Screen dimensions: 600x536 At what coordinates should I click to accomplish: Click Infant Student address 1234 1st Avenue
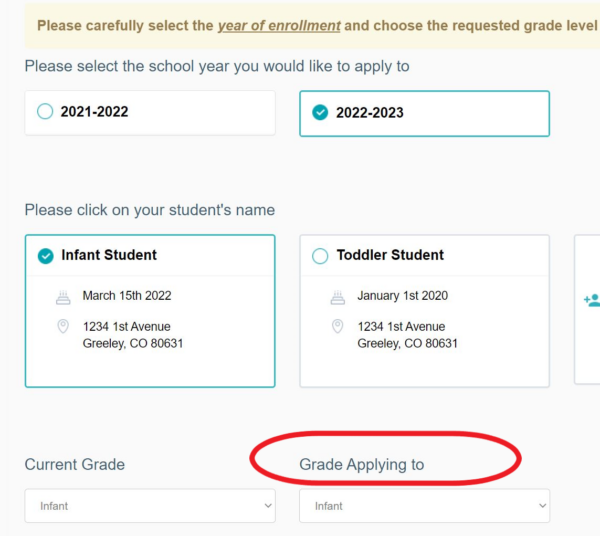click(x=126, y=327)
